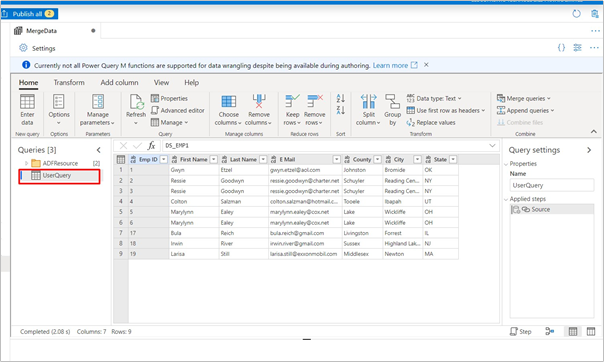Cancel formula edit with X icon

[123, 146]
